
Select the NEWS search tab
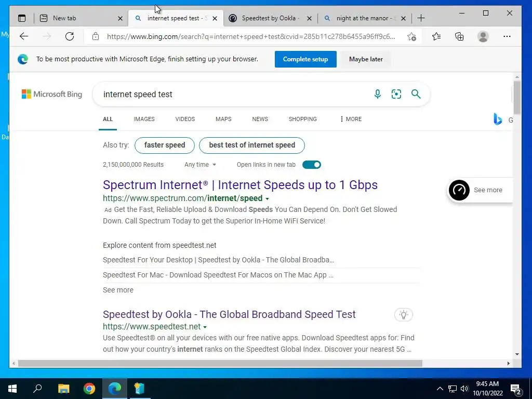260,119
